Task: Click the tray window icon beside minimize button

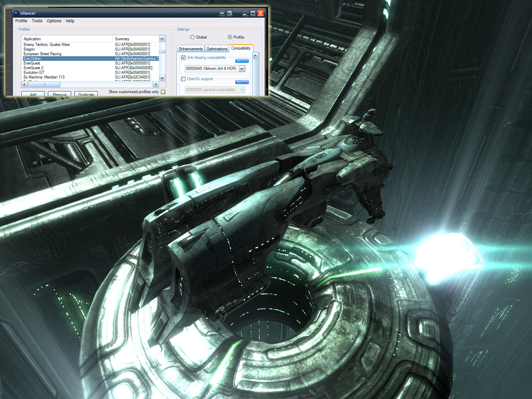Action: click(229, 13)
